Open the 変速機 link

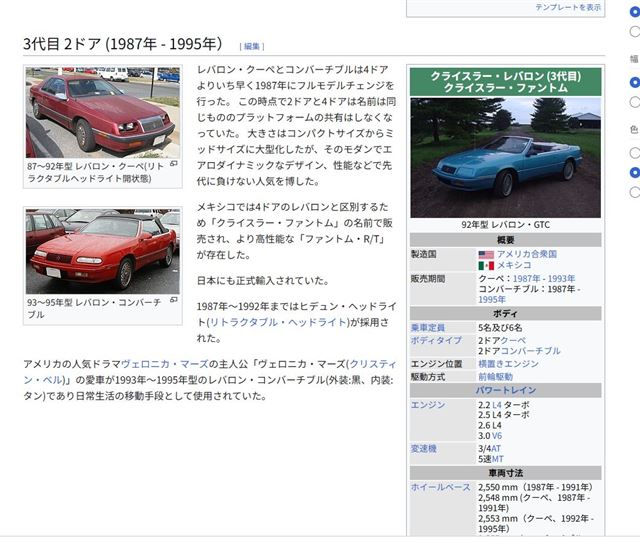(x=423, y=449)
